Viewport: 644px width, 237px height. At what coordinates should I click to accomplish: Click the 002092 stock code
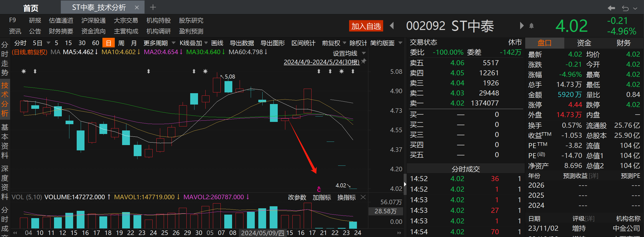pos(426,26)
